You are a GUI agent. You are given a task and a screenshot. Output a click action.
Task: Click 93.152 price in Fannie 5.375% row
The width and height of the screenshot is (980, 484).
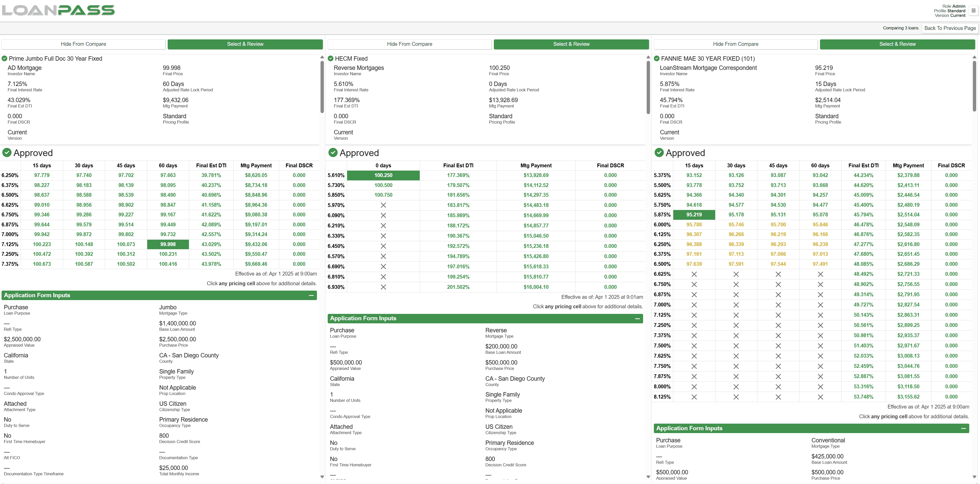click(694, 175)
